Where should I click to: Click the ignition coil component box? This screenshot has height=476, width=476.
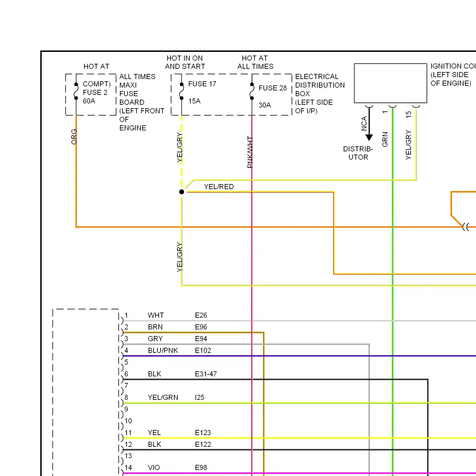click(x=390, y=83)
